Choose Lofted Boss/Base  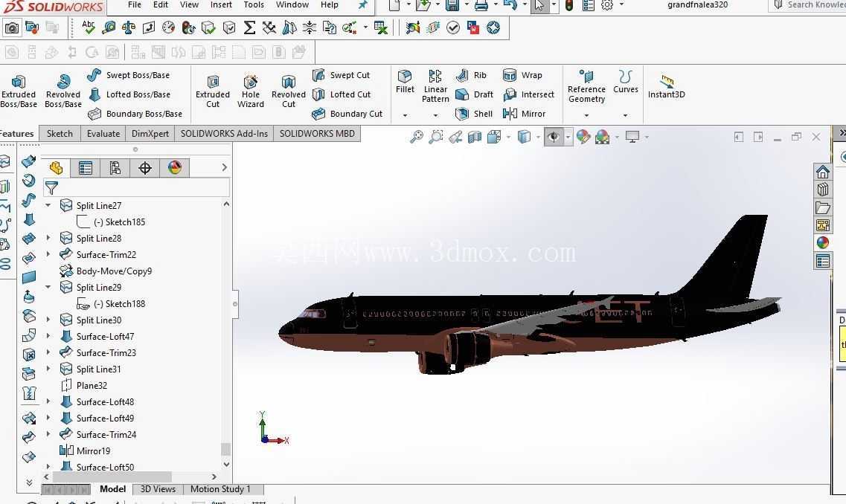[x=129, y=94]
